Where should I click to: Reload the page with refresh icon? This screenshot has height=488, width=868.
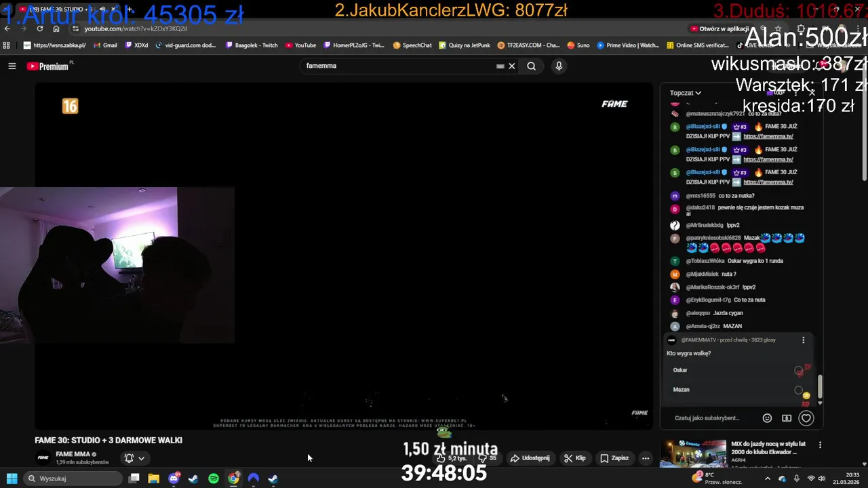(x=40, y=28)
